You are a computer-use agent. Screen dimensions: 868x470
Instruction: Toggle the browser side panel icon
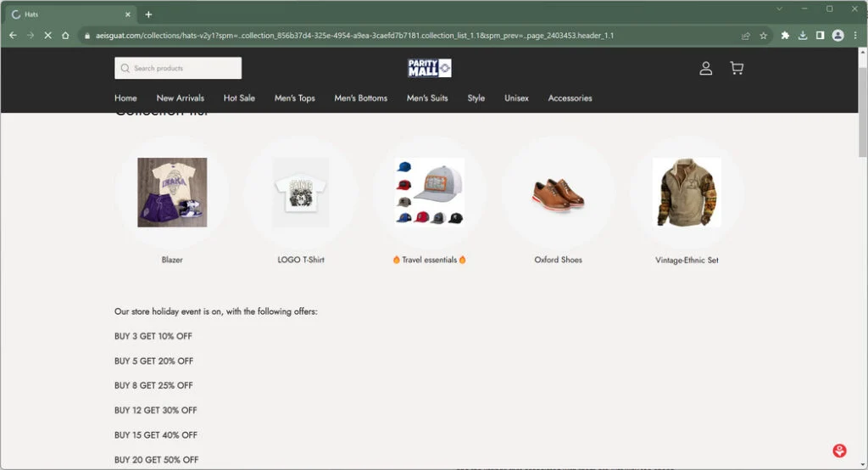pos(820,36)
